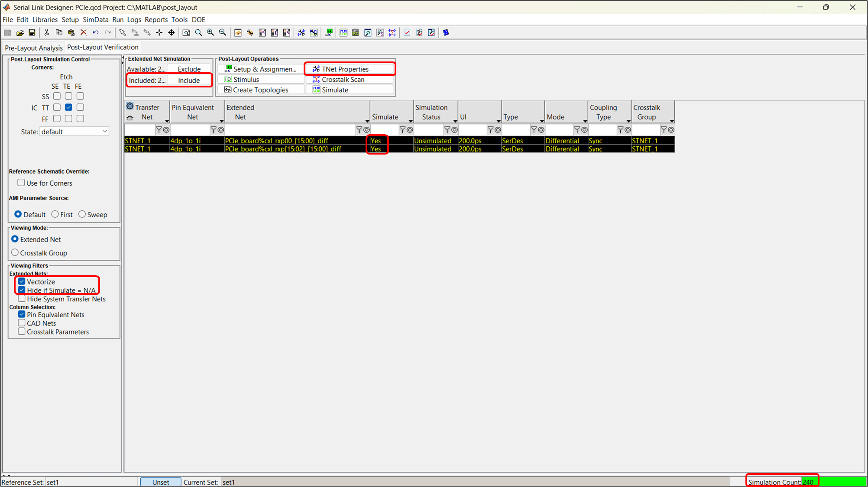Image resolution: width=868 pixels, height=487 pixels.
Task: Click the Open folder toolbar icon
Action: click(20, 32)
